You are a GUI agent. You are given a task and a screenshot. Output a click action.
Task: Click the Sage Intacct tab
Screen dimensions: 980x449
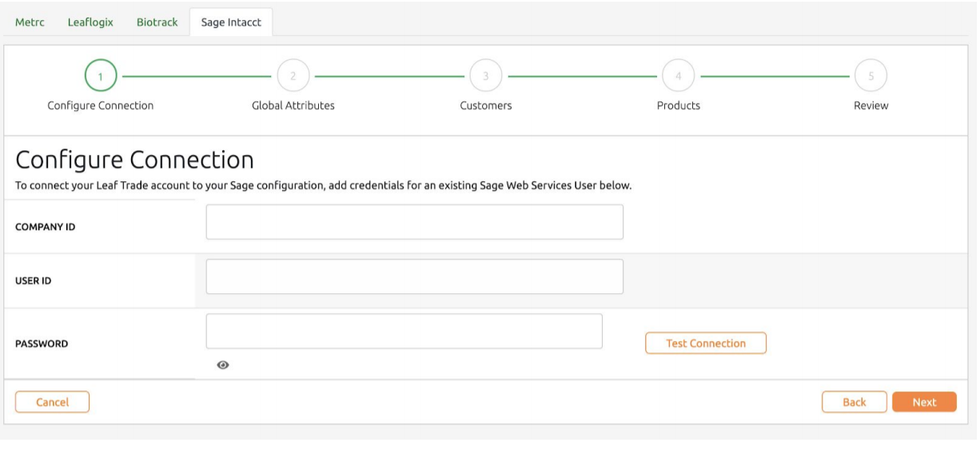tap(231, 22)
